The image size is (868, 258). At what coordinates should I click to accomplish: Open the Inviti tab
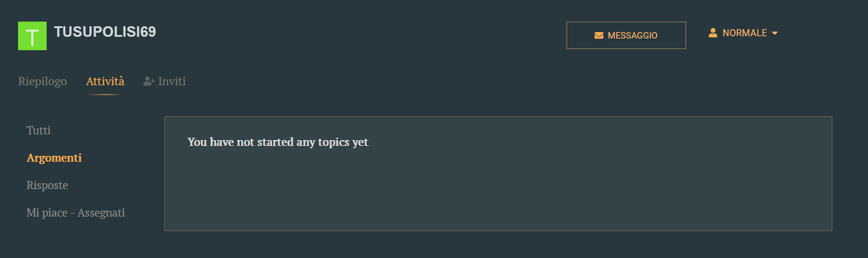click(165, 81)
